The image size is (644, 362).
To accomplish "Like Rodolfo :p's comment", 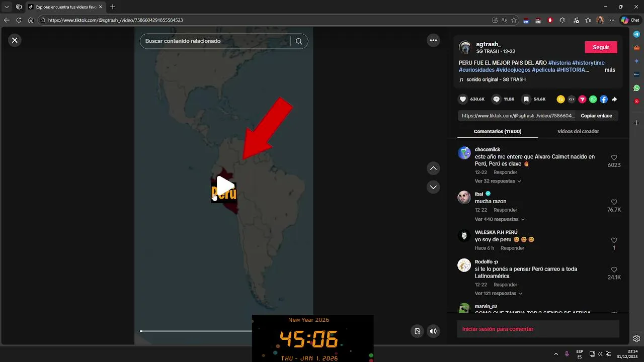I will coord(614,270).
